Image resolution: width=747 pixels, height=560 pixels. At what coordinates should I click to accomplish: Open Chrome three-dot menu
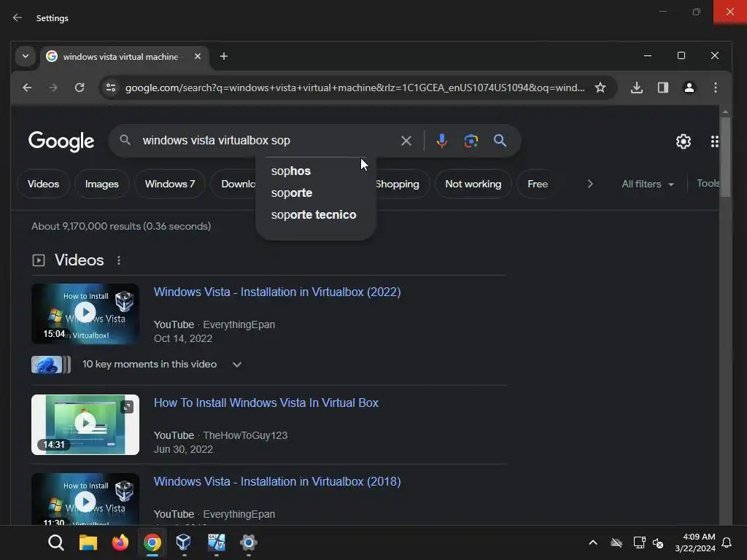[x=715, y=87]
